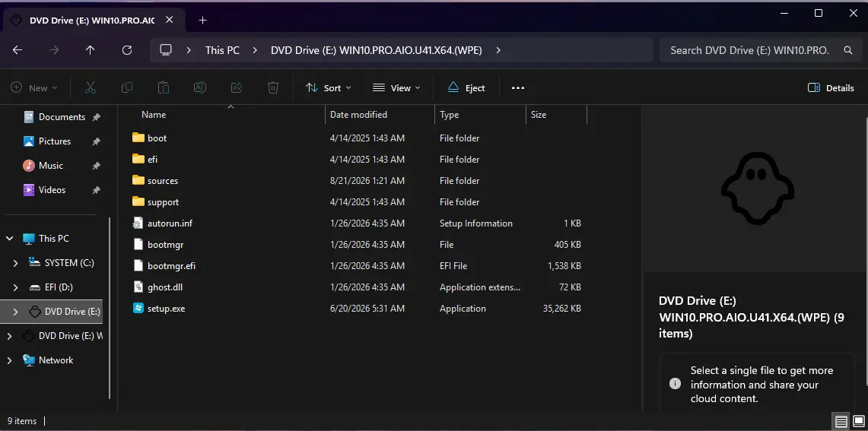The width and height of the screenshot is (868, 431).
Task: Go up one folder level
Action: tap(91, 50)
